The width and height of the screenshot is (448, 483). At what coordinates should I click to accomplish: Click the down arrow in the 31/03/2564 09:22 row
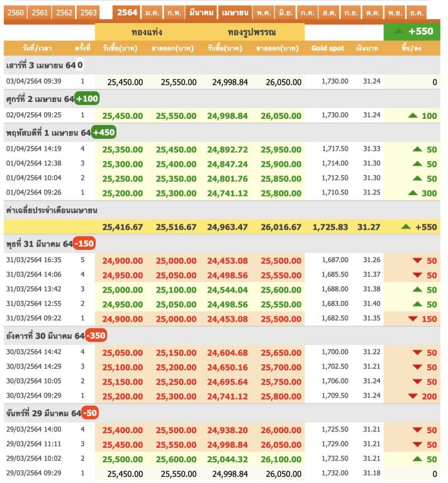[413, 318]
